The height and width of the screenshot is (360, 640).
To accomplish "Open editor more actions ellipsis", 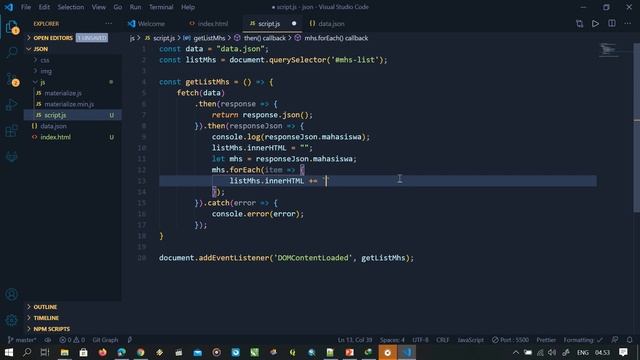I will [628, 24].
